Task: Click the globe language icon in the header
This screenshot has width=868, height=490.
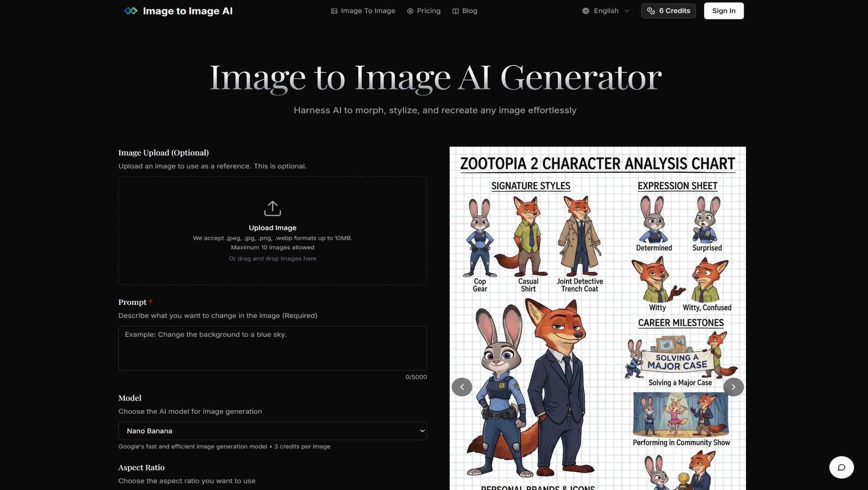Action: tap(585, 10)
